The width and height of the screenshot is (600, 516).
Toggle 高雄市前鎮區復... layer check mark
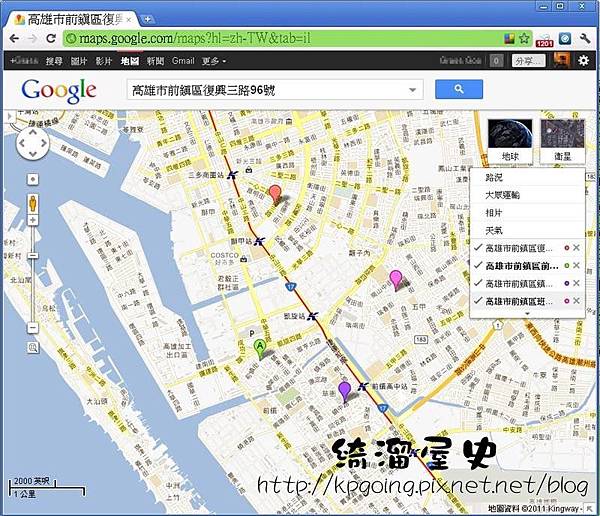click(477, 248)
